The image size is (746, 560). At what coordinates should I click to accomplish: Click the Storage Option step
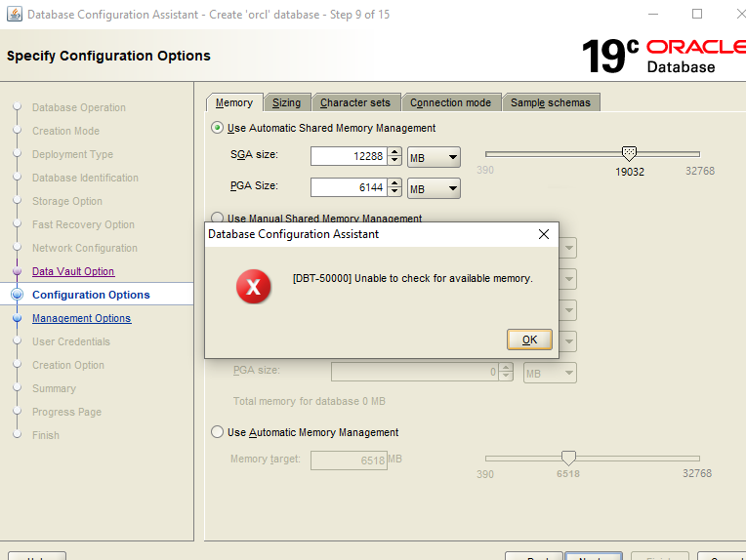coord(67,201)
